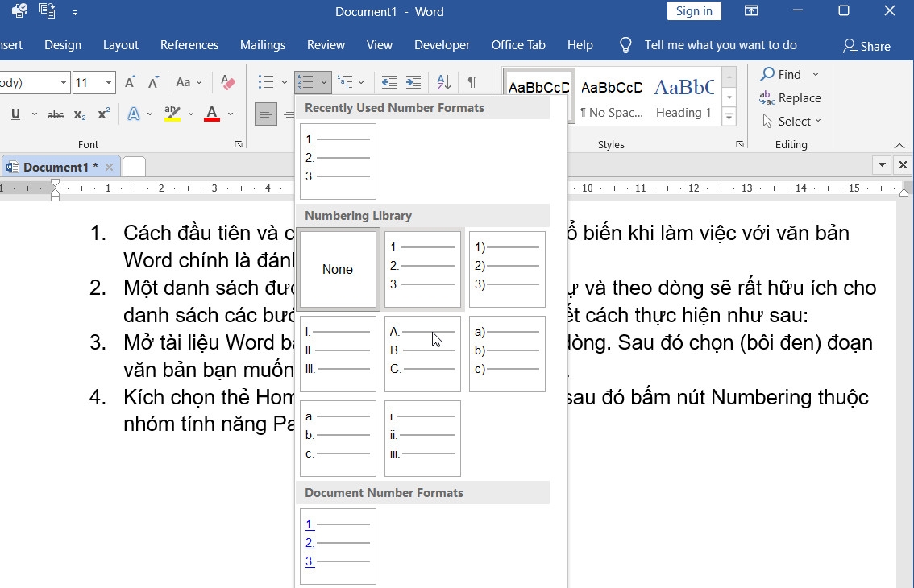Apply the yellow text highlight color
Viewport: 914px width, 588px height.
click(172, 114)
